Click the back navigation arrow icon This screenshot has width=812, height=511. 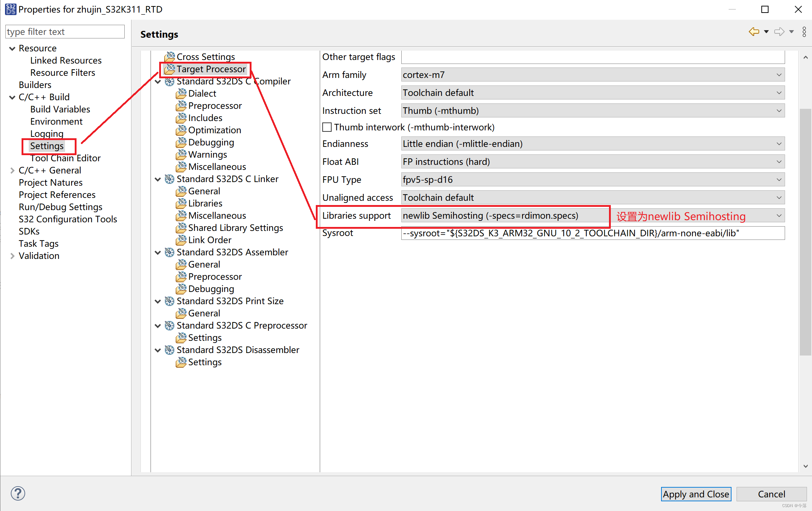click(754, 32)
